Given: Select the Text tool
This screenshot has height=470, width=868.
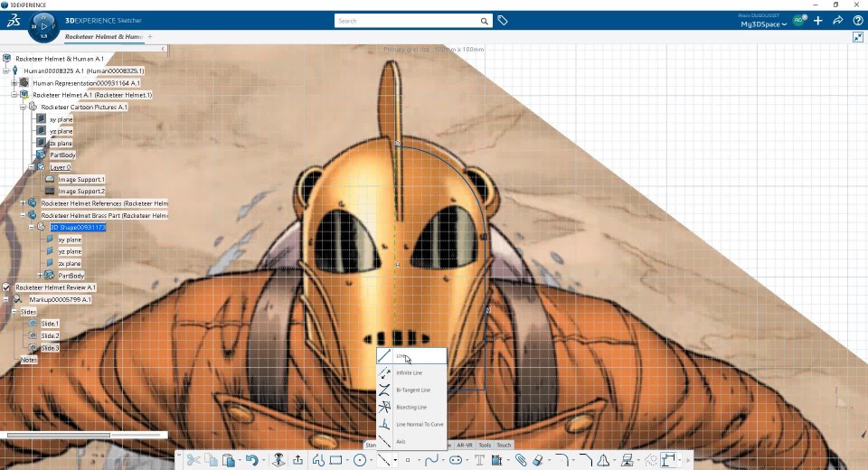Looking at the screenshot, I should click(x=479, y=460).
